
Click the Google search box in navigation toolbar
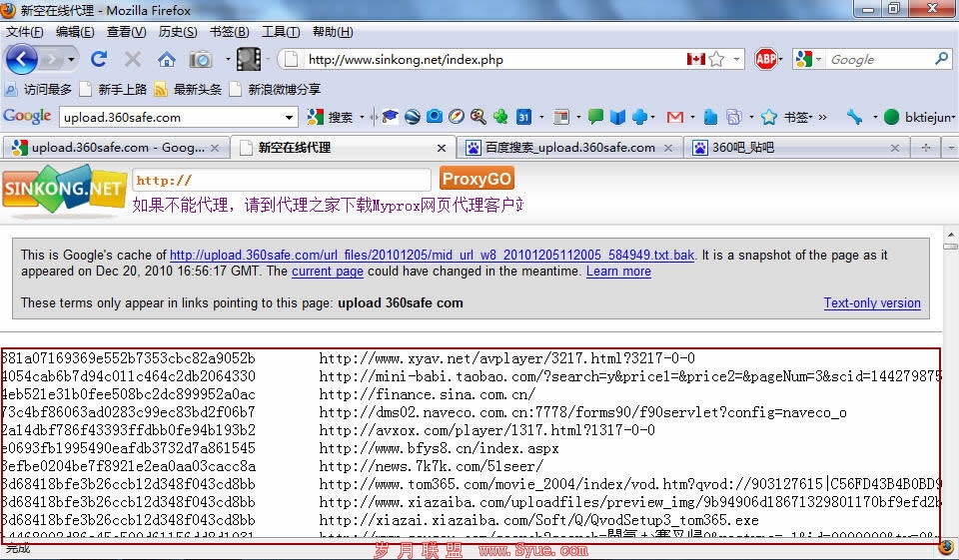[879, 59]
